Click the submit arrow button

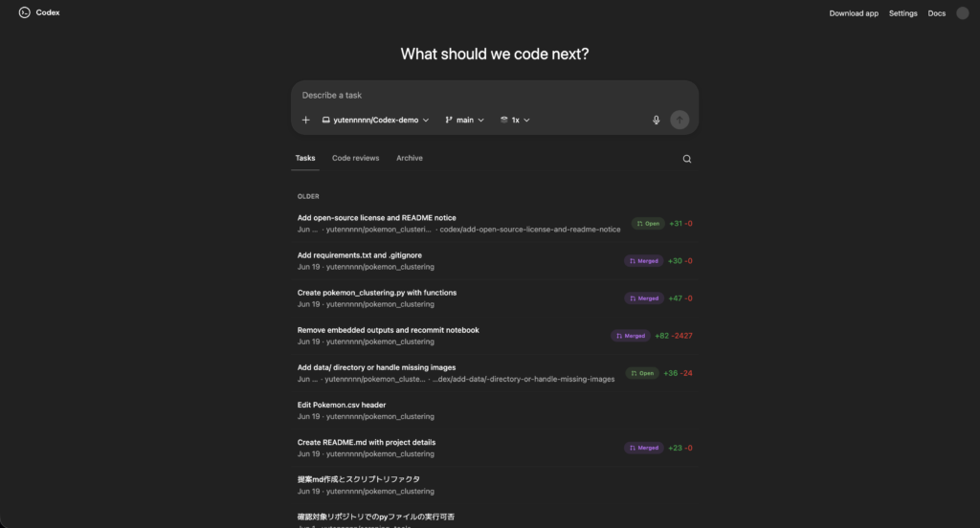[x=679, y=120]
